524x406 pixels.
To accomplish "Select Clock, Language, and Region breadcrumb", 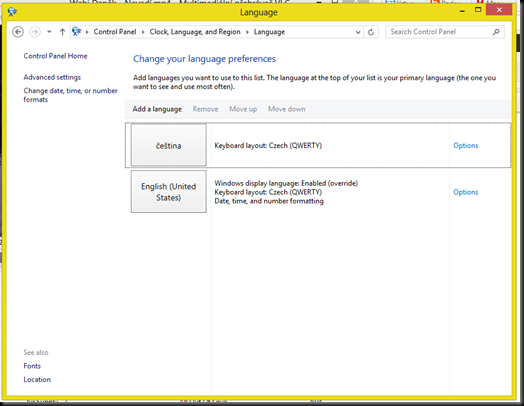I will point(195,32).
